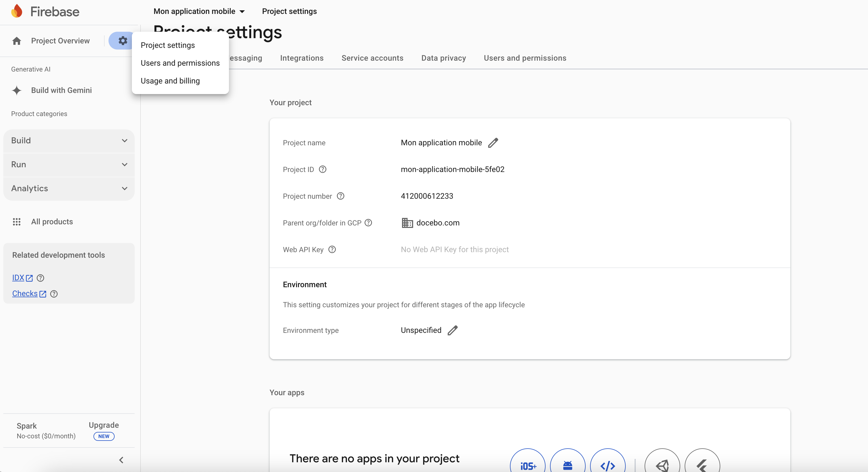Click the Build with Gemini sparkle icon
This screenshot has width=868, height=472.
(x=16, y=90)
